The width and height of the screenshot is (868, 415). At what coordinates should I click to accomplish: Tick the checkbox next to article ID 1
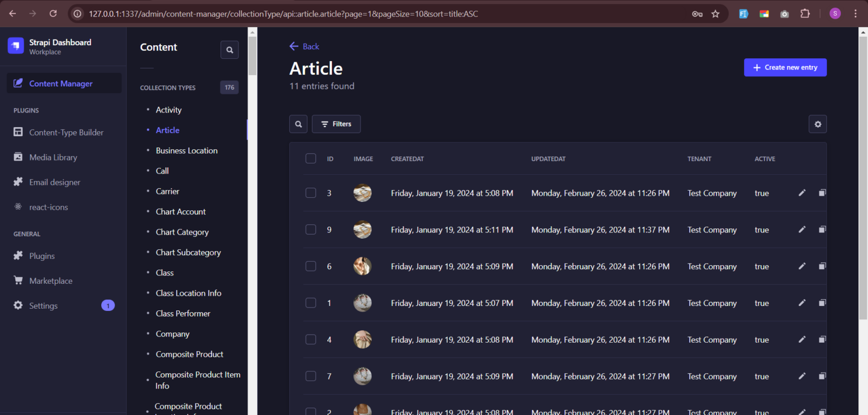click(310, 302)
